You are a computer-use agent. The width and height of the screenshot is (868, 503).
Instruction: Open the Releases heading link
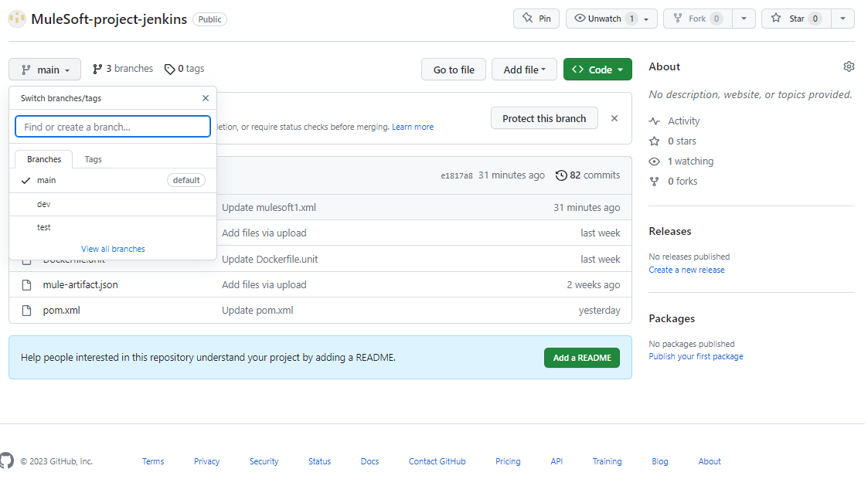(x=670, y=231)
